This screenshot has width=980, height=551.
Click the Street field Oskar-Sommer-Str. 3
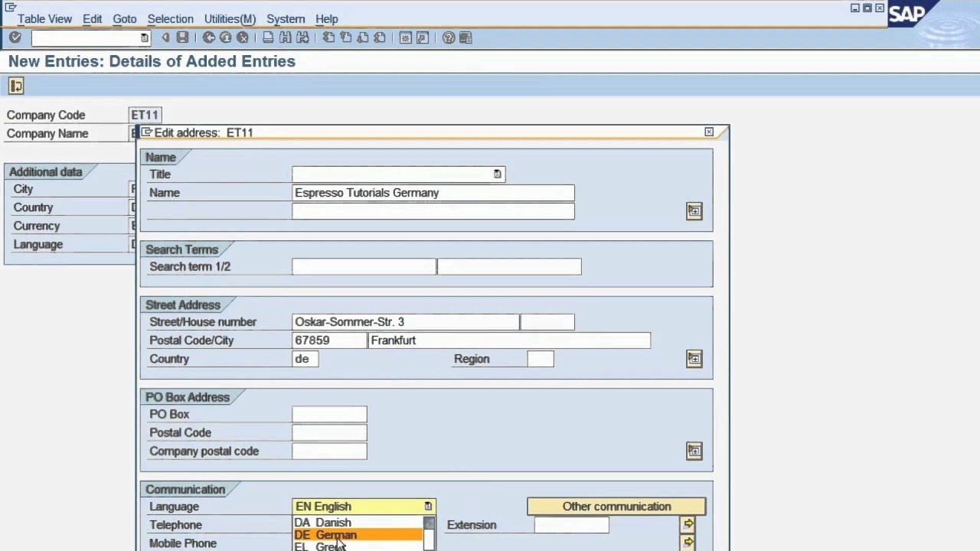405,322
